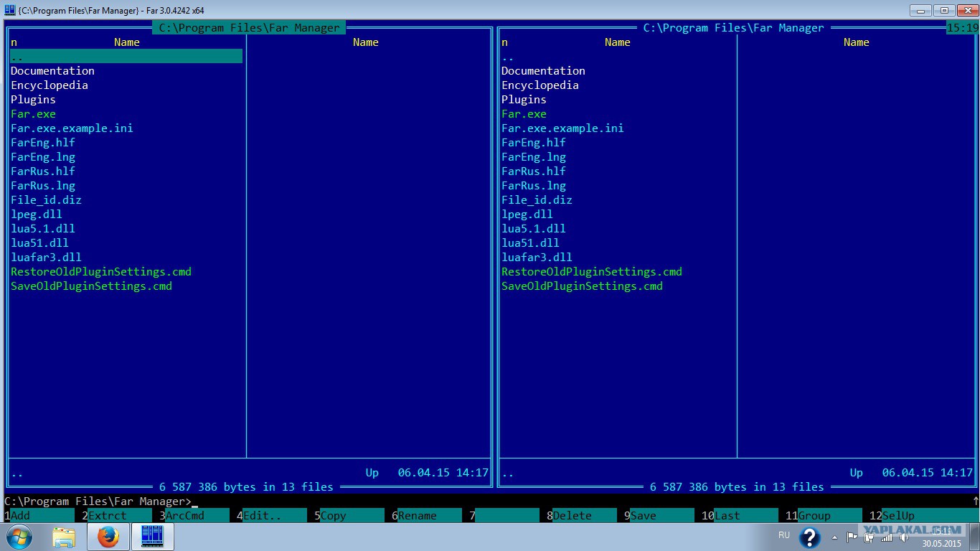Screen dimensions: 980x551
Task: Switch the RU input language indicator
Action: click(783, 535)
